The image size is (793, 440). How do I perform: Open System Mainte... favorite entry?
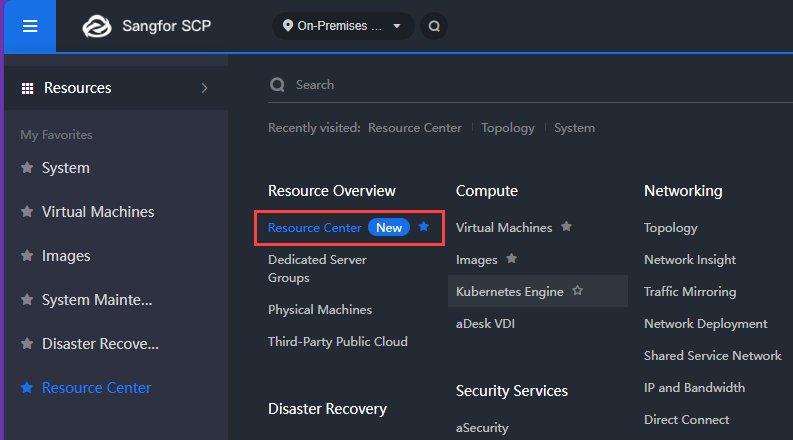(97, 300)
